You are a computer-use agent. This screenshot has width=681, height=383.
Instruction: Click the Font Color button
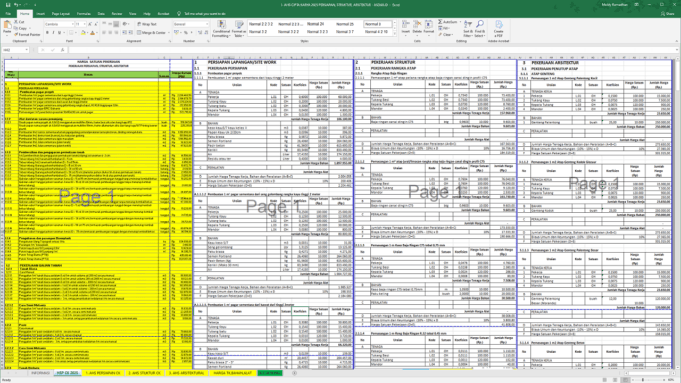[92, 33]
